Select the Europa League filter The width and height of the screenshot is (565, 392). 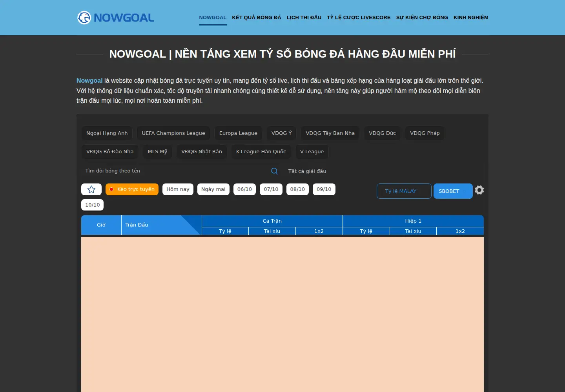pyautogui.click(x=238, y=133)
